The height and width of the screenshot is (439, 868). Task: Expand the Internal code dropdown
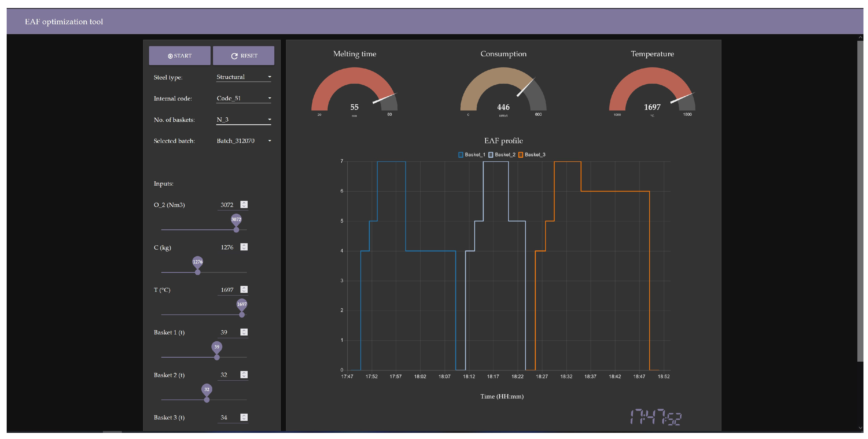(243, 98)
